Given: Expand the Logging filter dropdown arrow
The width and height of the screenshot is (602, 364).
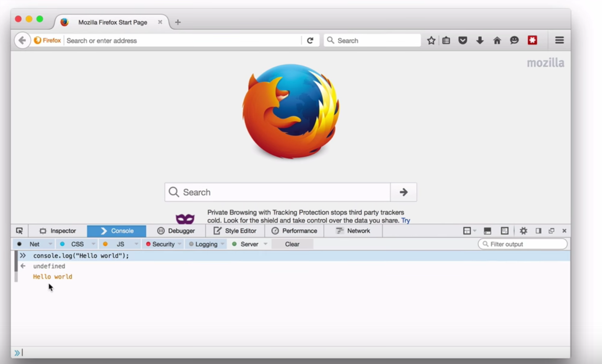Looking at the screenshot, I should click(223, 244).
